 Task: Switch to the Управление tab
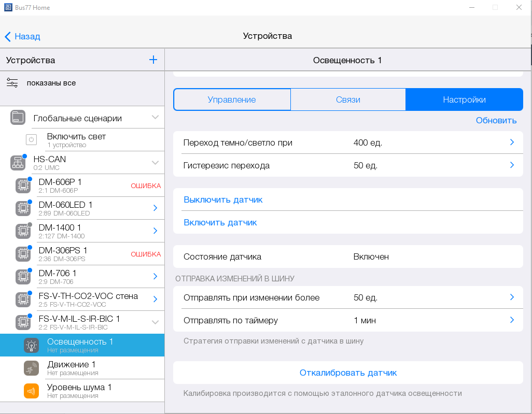click(232, 99)
